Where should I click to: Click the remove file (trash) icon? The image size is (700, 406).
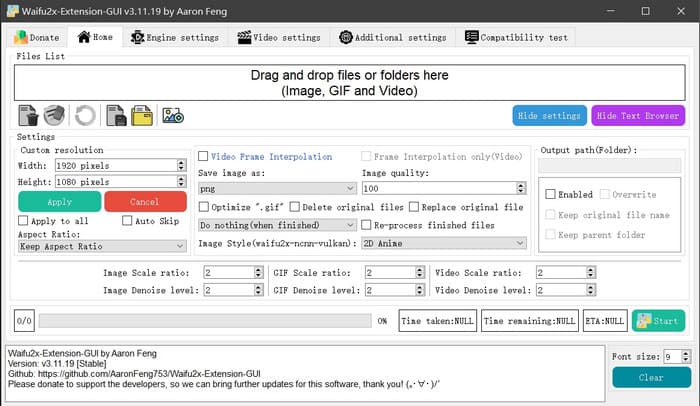tap(29, 116)
